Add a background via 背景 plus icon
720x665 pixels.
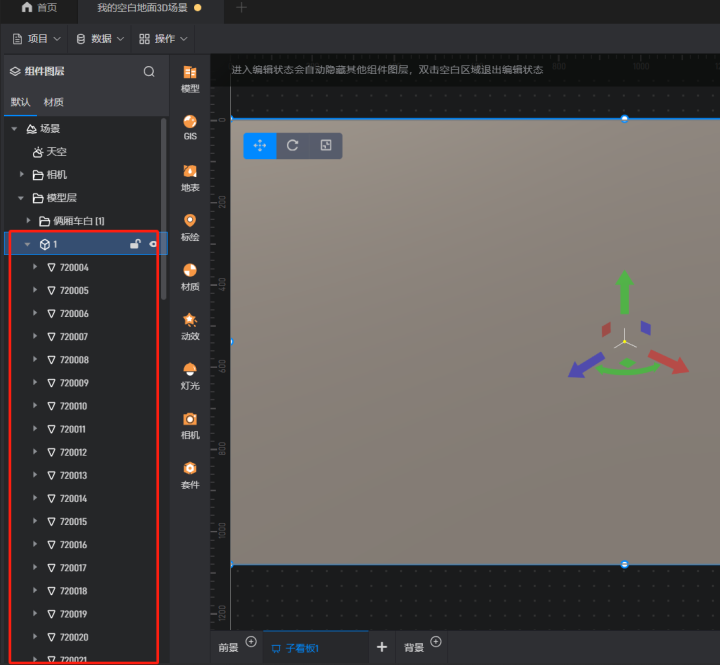point(436,642)
